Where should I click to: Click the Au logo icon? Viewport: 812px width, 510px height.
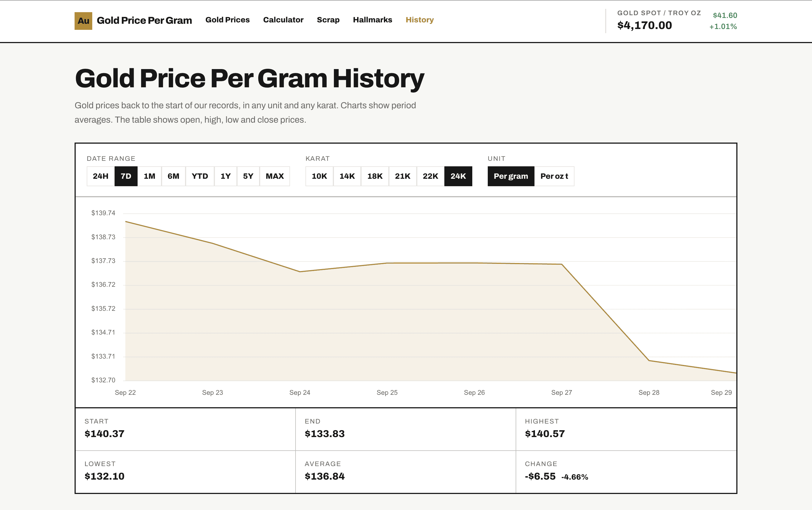tap(83, 20)
